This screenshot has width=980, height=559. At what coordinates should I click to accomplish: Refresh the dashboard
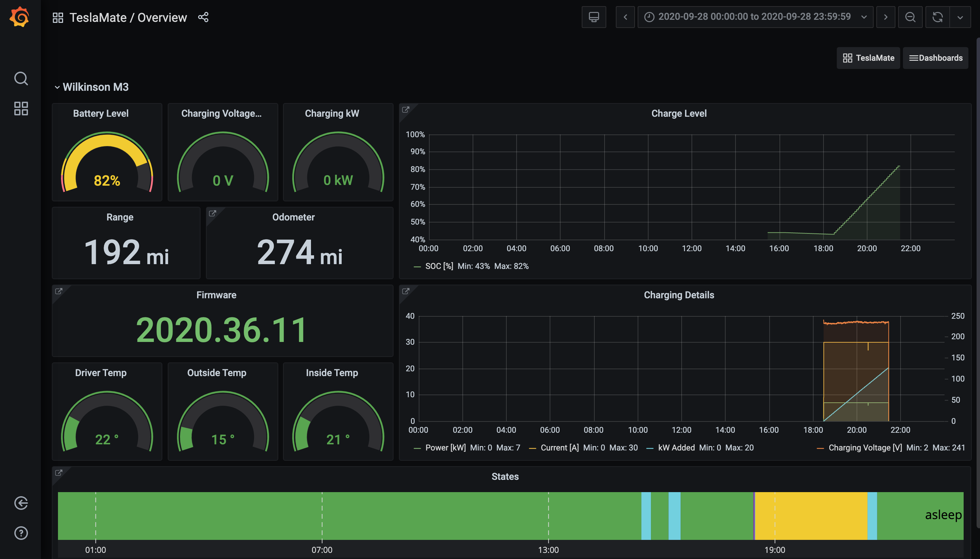(x=938, y=17)
